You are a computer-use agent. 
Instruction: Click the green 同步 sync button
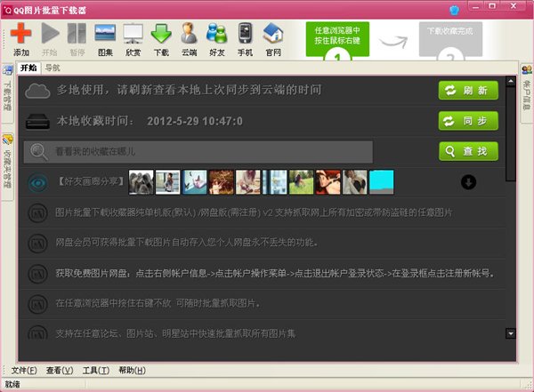tap(468, 121)
